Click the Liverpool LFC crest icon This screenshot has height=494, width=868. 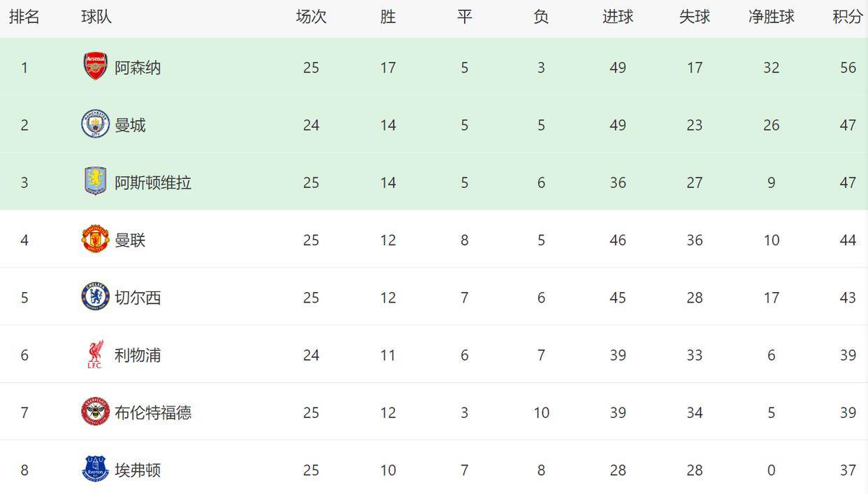click(95, 355)
